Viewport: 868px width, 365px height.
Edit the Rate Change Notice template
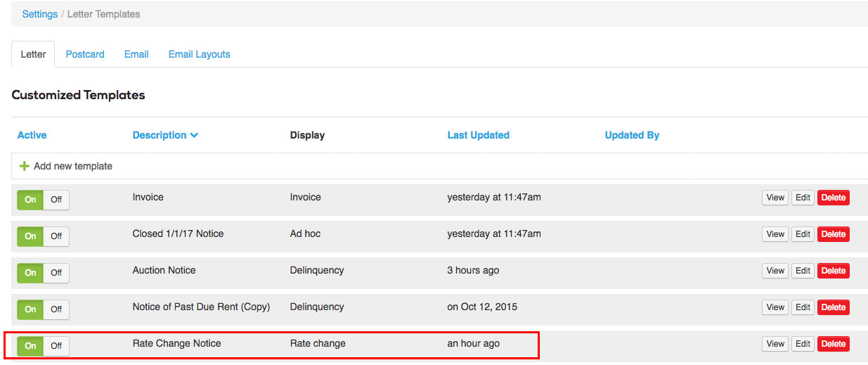[803, 344]
